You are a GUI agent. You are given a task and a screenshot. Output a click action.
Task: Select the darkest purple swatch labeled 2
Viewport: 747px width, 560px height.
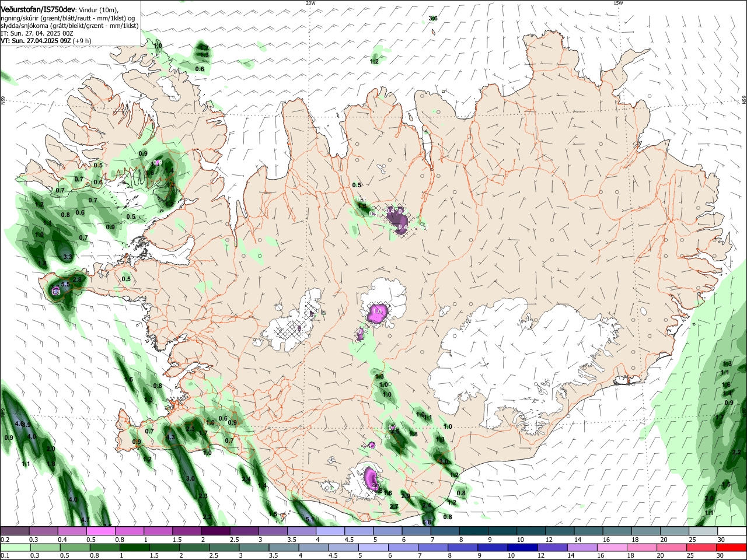pyautogui.click(x=215, y=531)
